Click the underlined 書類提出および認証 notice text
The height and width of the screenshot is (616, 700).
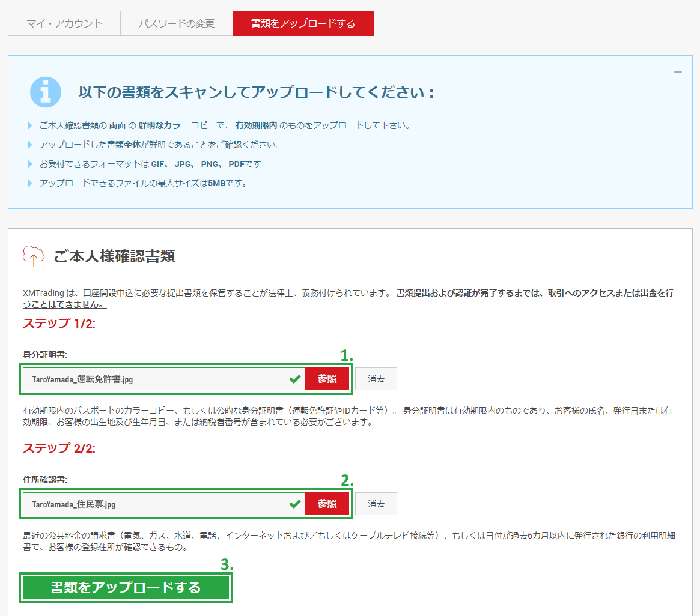[x=534, y=293]
